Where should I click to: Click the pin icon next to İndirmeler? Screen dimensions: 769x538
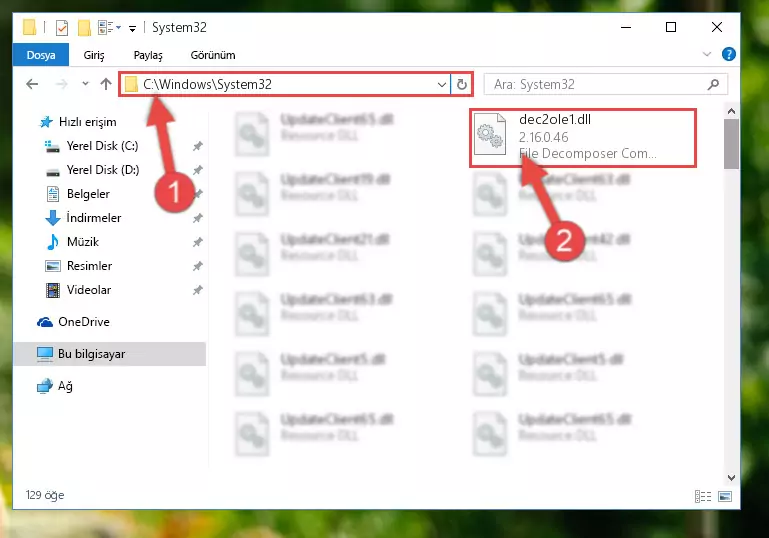click(197, 218)
